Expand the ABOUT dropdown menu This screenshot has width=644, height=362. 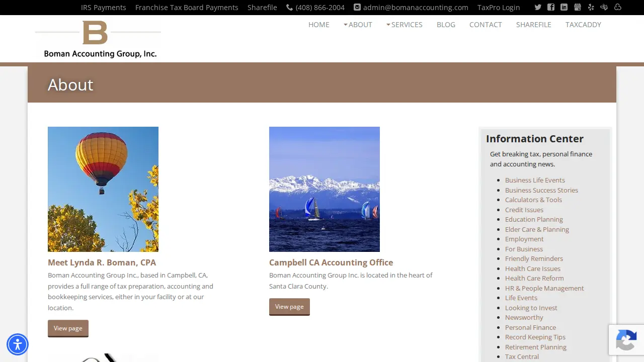(358, 25)
